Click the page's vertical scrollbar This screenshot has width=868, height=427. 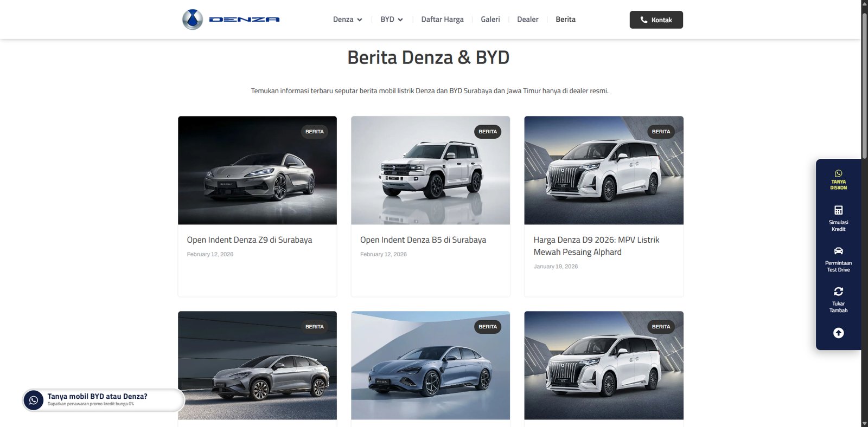click(864, 87)
